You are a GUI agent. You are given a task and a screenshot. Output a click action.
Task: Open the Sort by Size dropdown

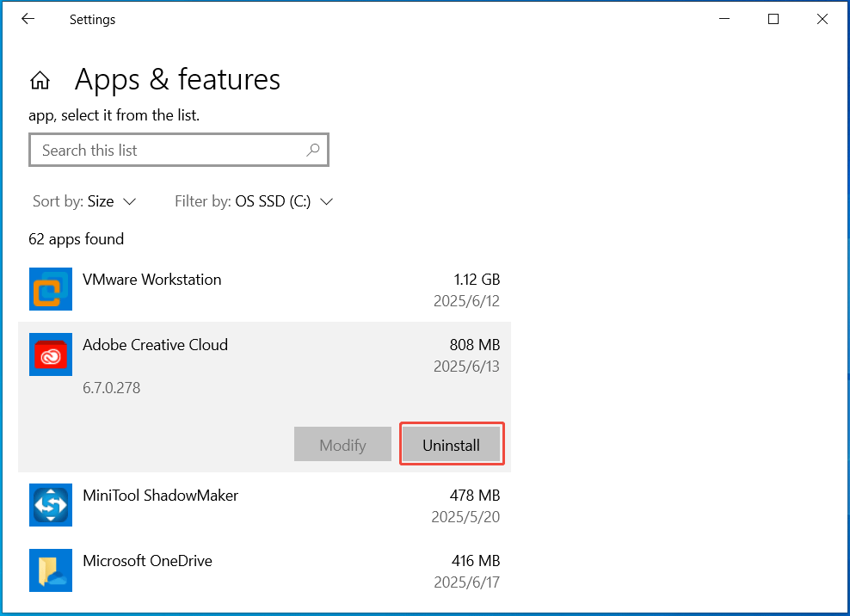84,201
